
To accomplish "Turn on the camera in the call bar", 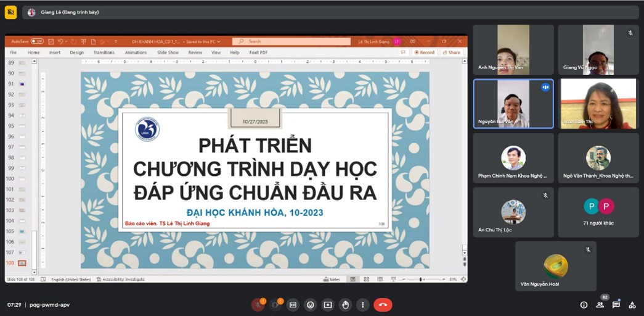I will pos(275,305).
